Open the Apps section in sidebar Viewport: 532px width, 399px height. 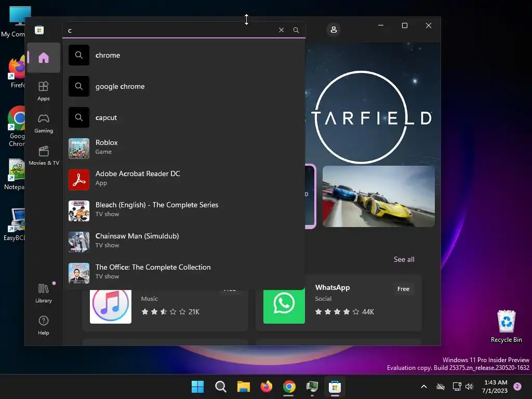[44, 91]
